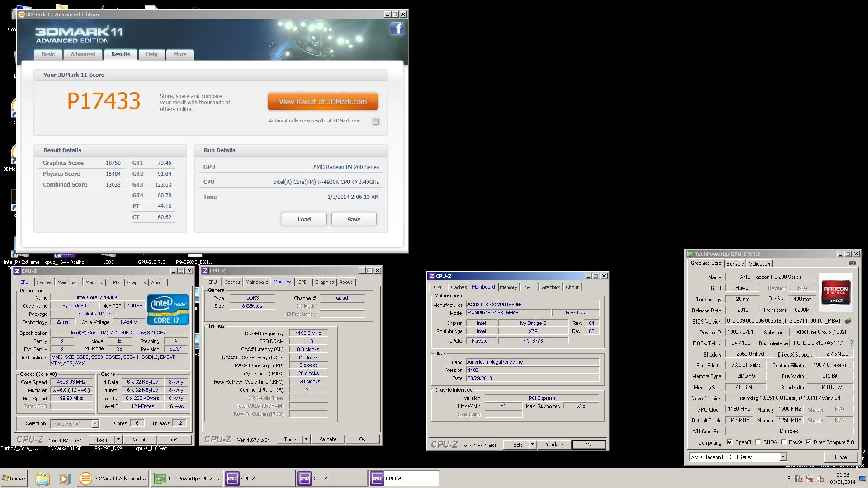Viewport: 868px width, 488px height.
Task: Click the GPU-Z title bar icon
Action: tap(689, 254)
